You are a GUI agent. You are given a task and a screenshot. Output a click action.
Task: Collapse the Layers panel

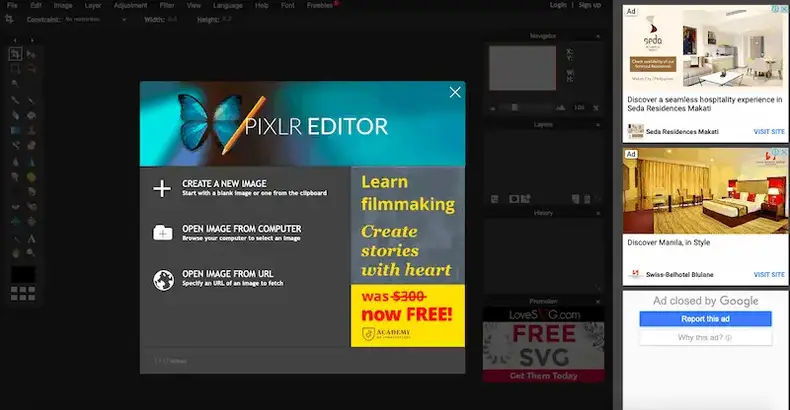598,124
